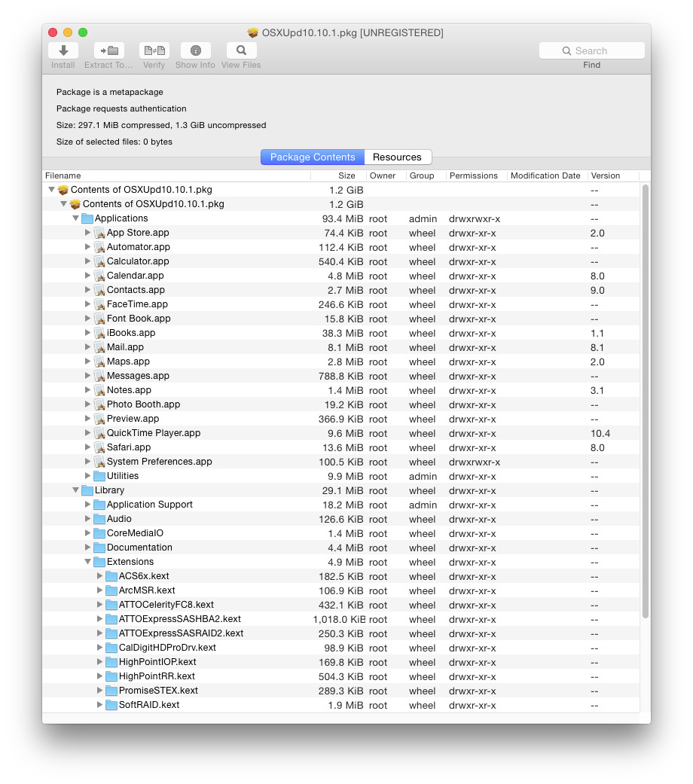Click the vertical scrollbar thumb
Image resolution: width=693 pixels, height=784 pixels.
click(646, 401)
